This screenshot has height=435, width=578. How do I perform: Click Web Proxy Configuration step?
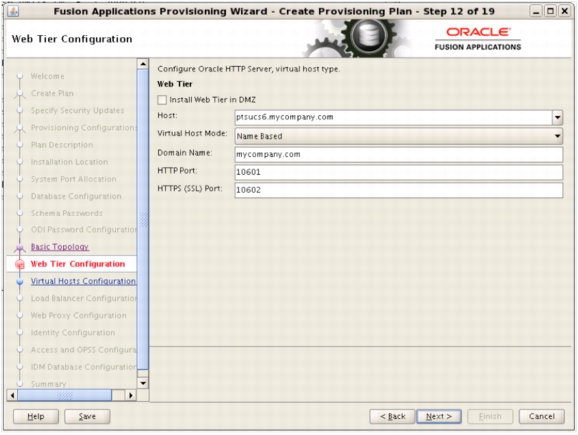coord(78,316)
